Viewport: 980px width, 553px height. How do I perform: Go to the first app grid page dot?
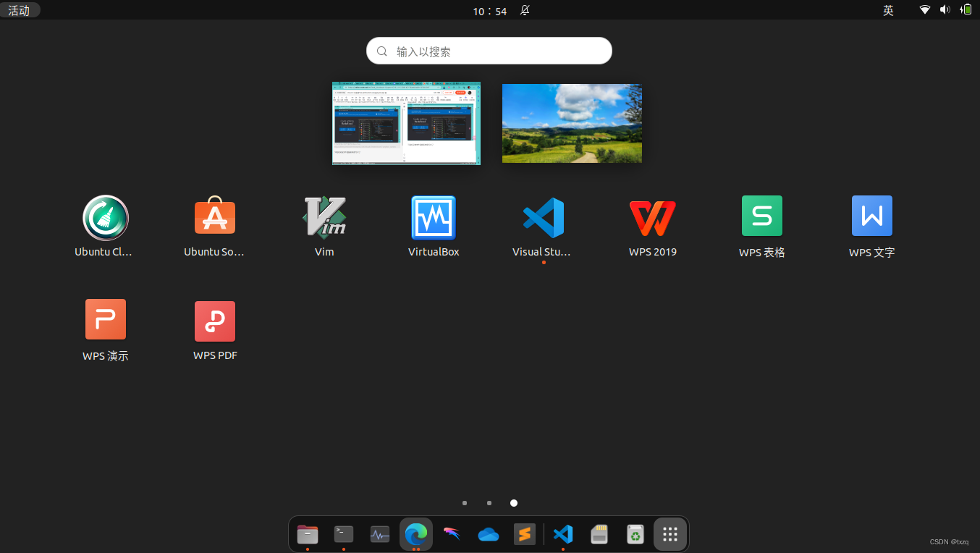pyautogui.click(x=465, y=502)
